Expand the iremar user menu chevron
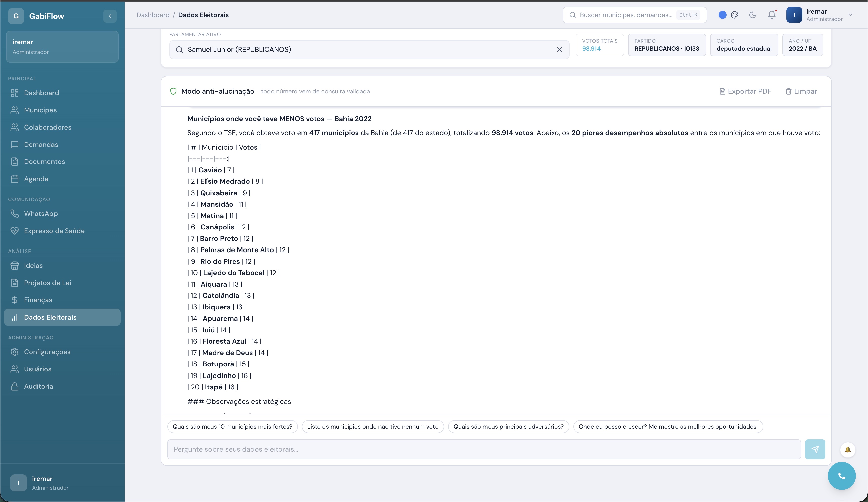Viewport: 868px width, 502px height. pyautogui.click(x=850, y=15)
